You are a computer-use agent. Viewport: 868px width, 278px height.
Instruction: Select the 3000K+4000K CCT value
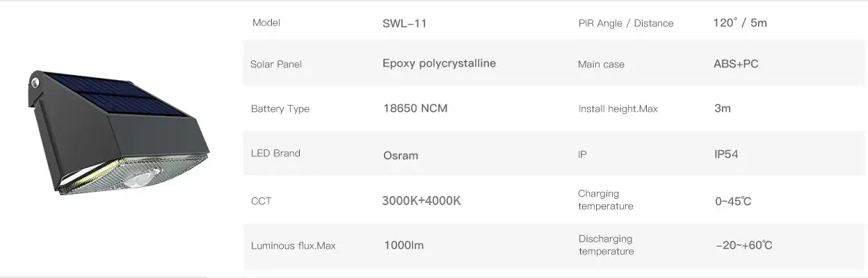point(421,201)
